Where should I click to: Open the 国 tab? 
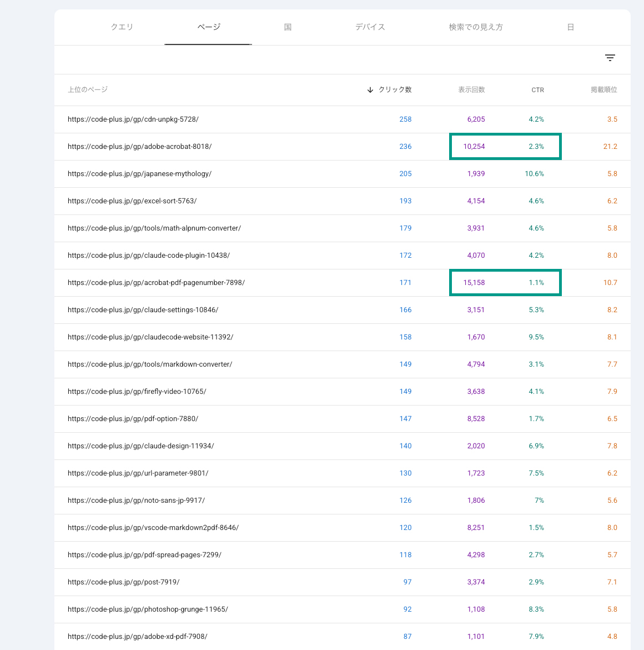pyautogui.click(x=288, y=27)
